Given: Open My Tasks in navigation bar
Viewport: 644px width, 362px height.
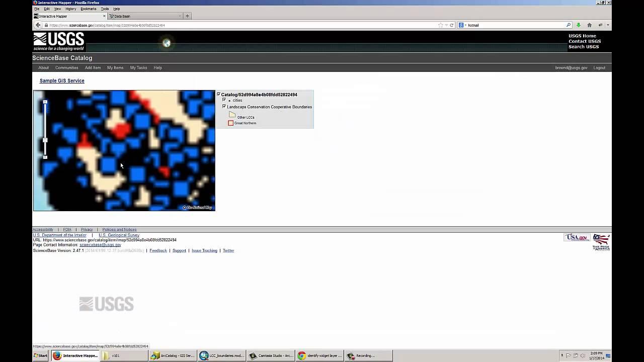Looking at the screenshot, I should pos(138,67).
